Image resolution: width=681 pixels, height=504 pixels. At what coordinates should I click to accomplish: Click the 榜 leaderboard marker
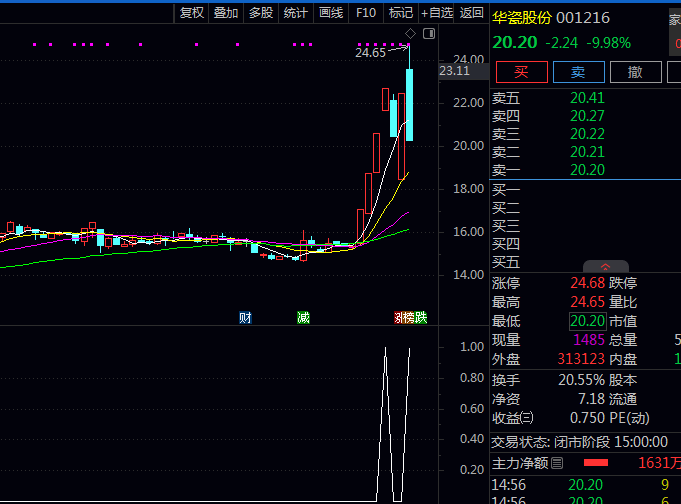tap(408, 318)
